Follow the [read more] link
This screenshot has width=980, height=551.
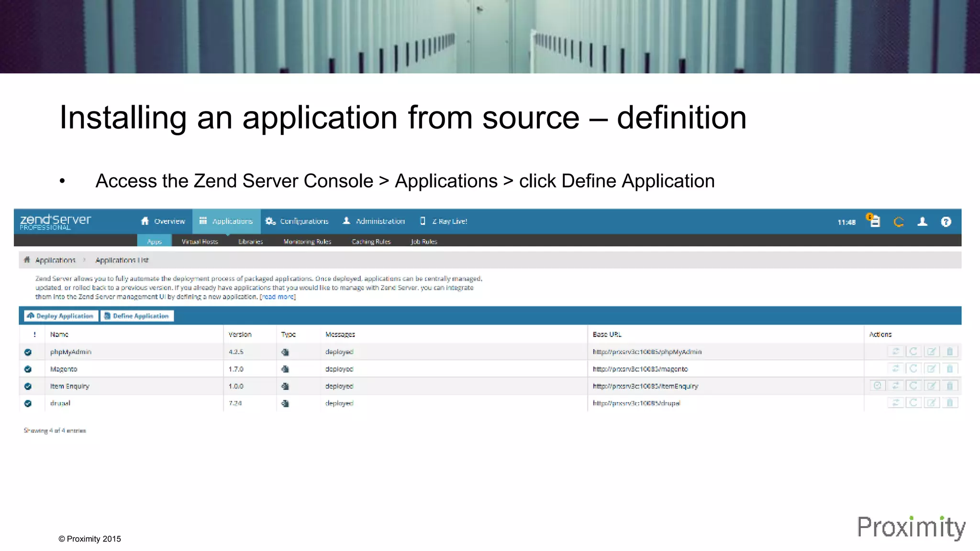pos(278,297)
